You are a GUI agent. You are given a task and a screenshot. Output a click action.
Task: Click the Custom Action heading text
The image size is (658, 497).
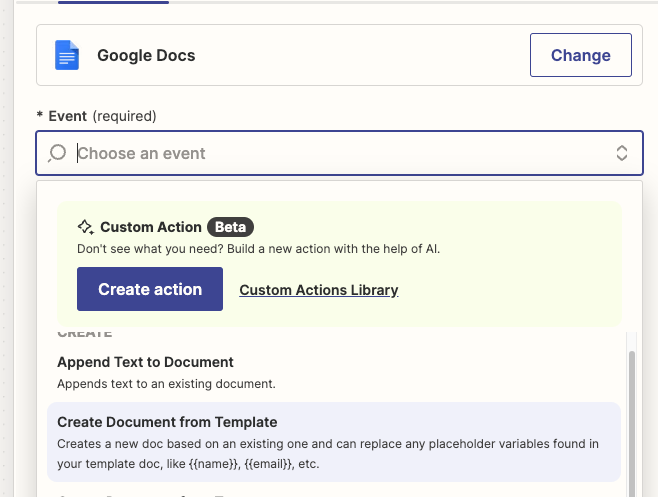[151, 227]
